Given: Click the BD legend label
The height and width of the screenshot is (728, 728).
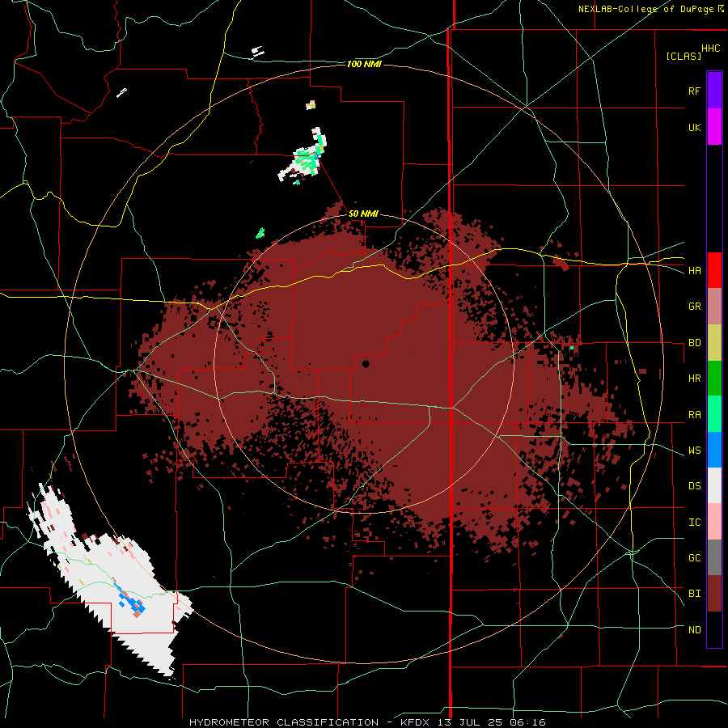Looking at the screenshot, I should tap(694, 343).
